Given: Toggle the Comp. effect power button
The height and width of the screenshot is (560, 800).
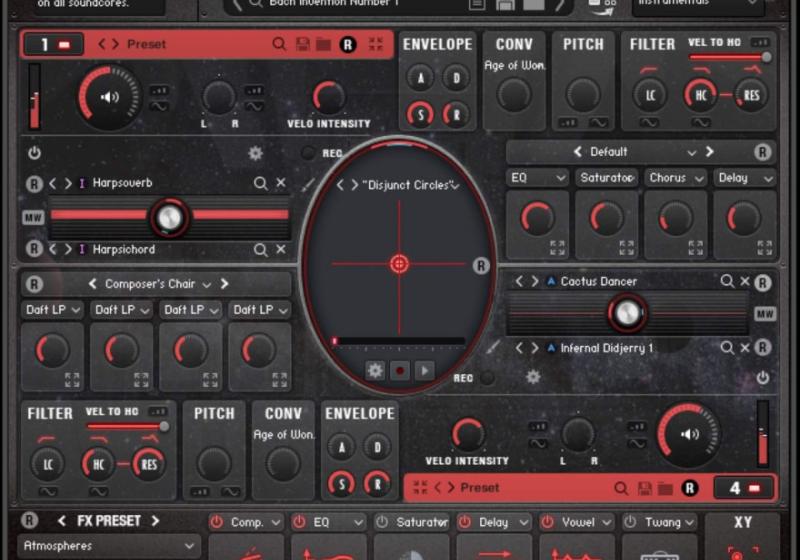Looking at the screenshot, I should 216,522.
